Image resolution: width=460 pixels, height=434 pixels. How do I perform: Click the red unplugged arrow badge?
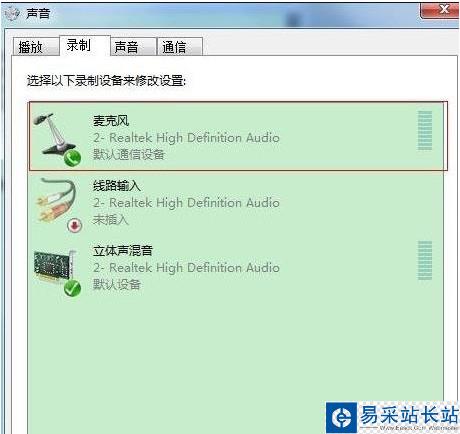[x=75, y=226]
